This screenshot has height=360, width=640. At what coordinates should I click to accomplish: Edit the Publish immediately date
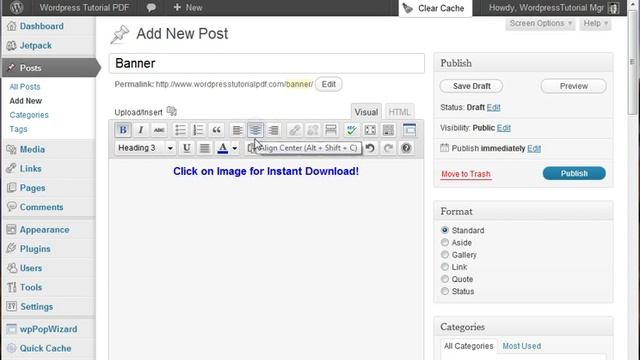coord(534,149)
